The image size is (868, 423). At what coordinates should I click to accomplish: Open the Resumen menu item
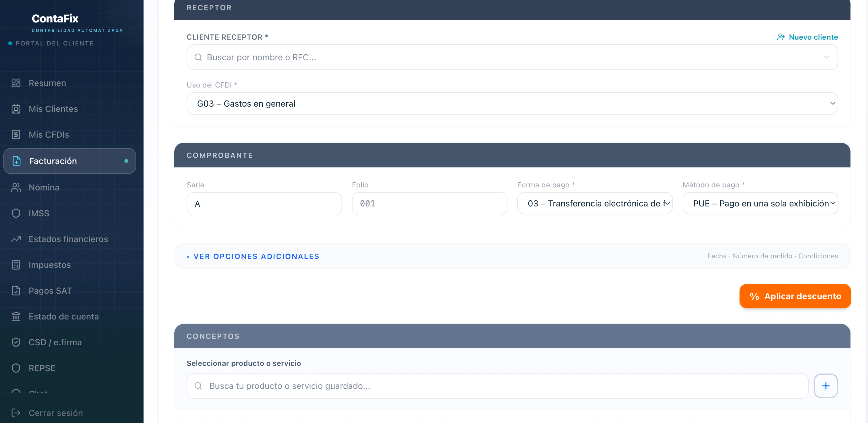(69, 83)
